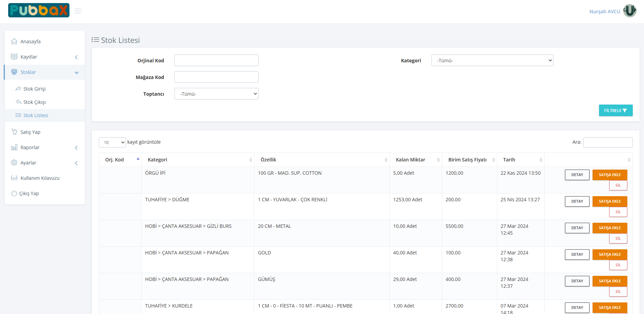
Task: Click the hamburger menu icon beside logo
Action: [x=78, y=11]
